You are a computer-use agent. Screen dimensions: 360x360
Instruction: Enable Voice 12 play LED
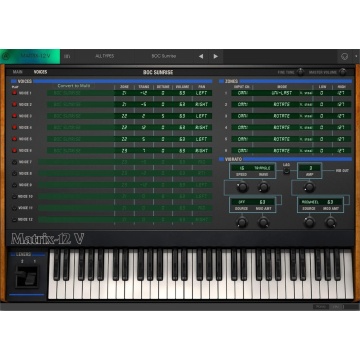click(x=14, y=220)
